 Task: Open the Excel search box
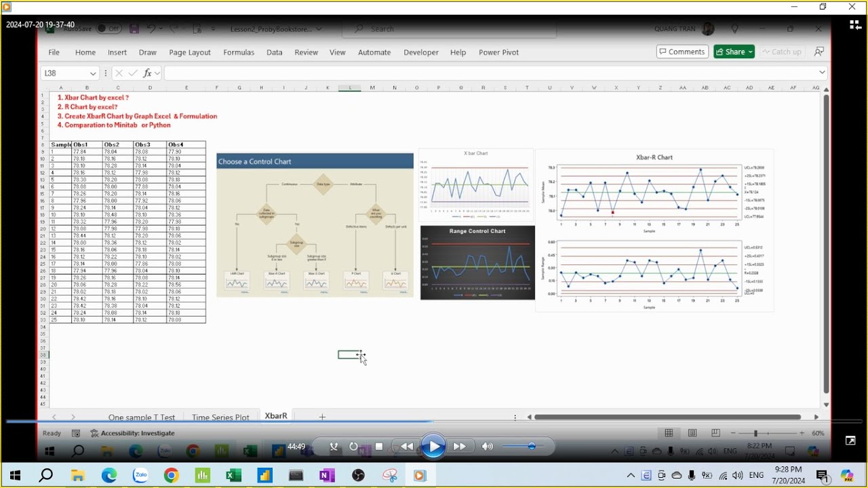(449, 28)
